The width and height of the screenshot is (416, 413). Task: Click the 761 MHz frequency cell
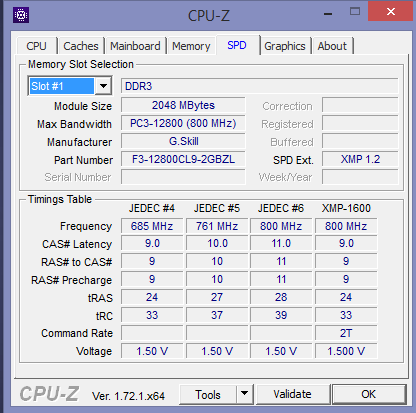(x=217, y=226)
